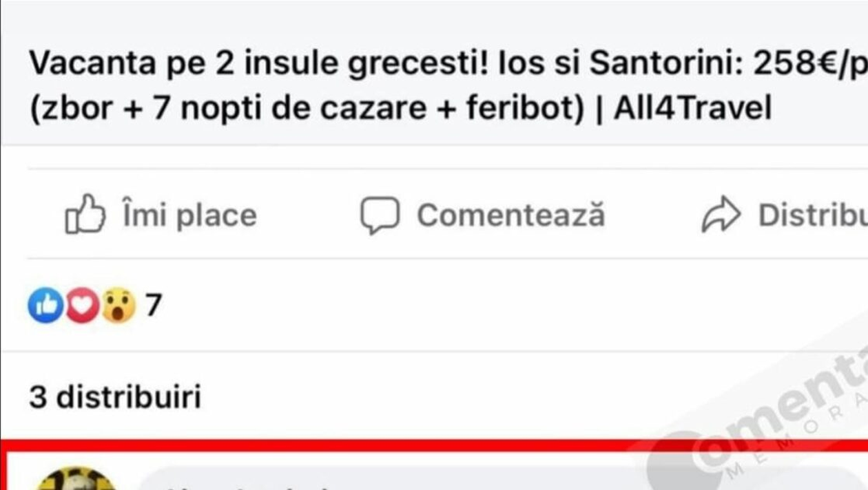Tap the Îmi place label
Viewport: 868px width, 490px height.
click(189, 215)
